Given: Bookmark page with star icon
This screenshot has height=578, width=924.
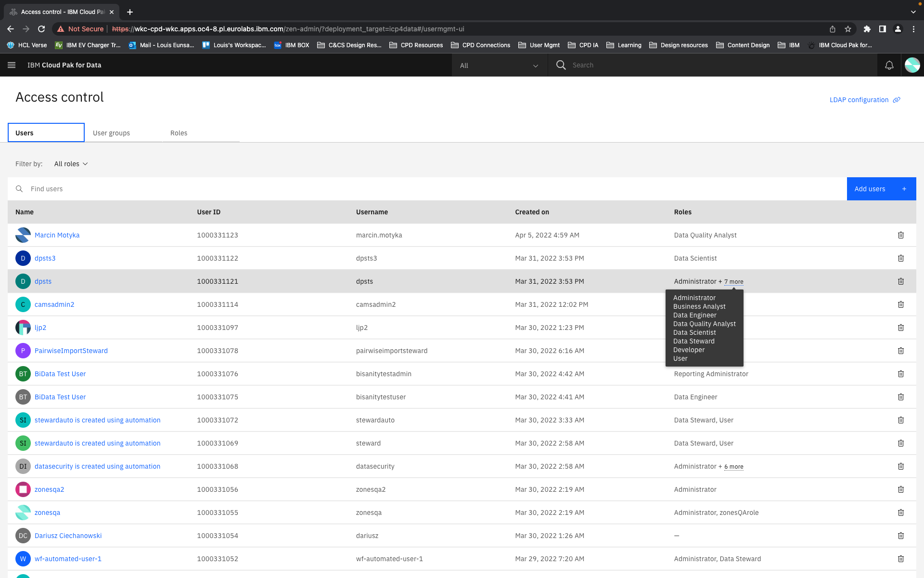Looking at the screenshot, I should coord(848,29).
